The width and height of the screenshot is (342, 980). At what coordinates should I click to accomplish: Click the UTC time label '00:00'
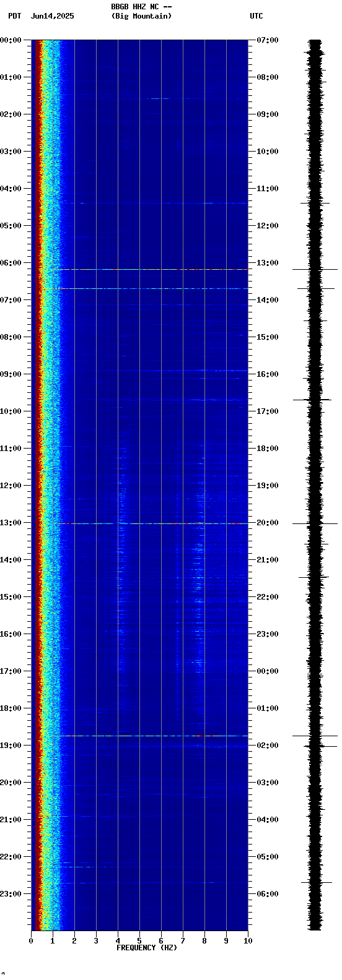point(268,671)
